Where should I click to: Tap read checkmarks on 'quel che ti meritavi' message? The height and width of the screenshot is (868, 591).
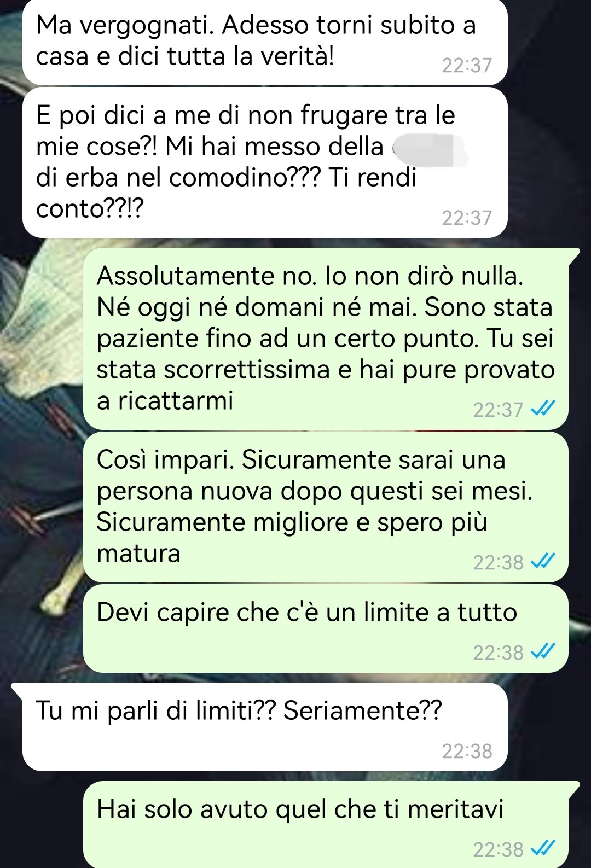tap(543, 848)
